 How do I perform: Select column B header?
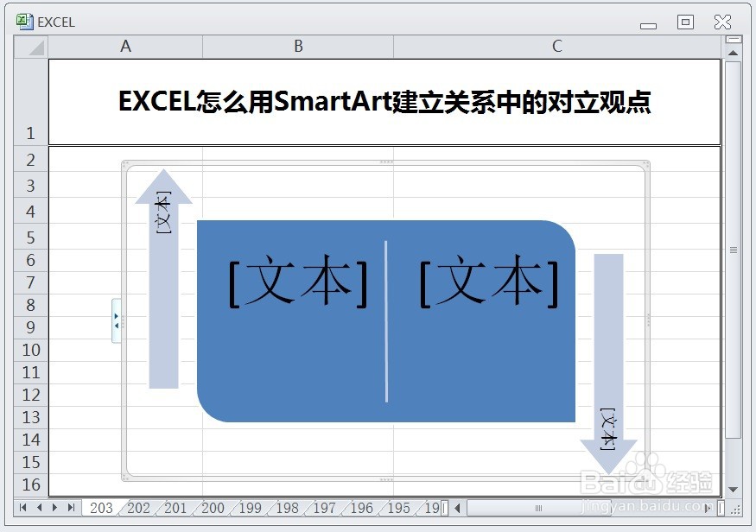(x=298, y=47)
